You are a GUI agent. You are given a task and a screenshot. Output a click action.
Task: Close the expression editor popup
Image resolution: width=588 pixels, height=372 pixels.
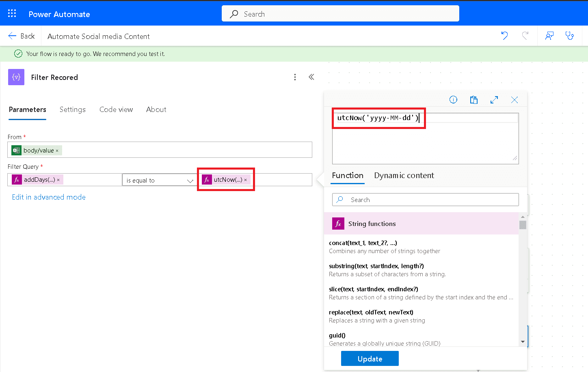pos(514,100)
